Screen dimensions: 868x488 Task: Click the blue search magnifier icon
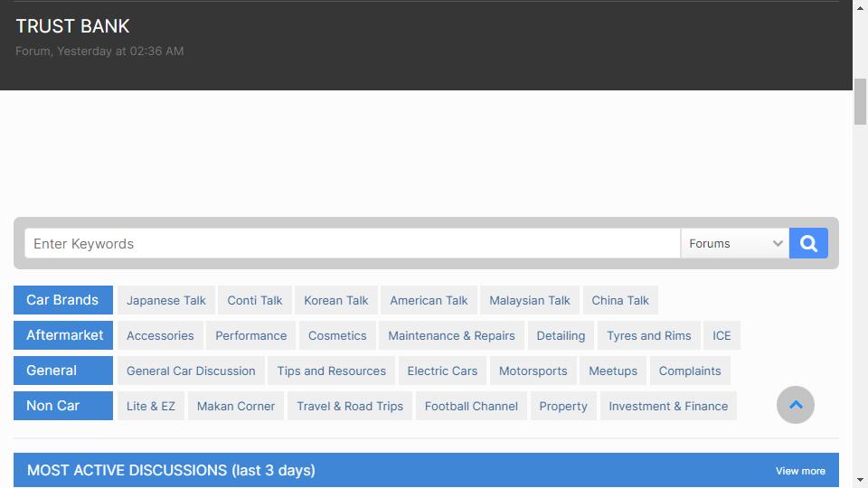(808, 243)
